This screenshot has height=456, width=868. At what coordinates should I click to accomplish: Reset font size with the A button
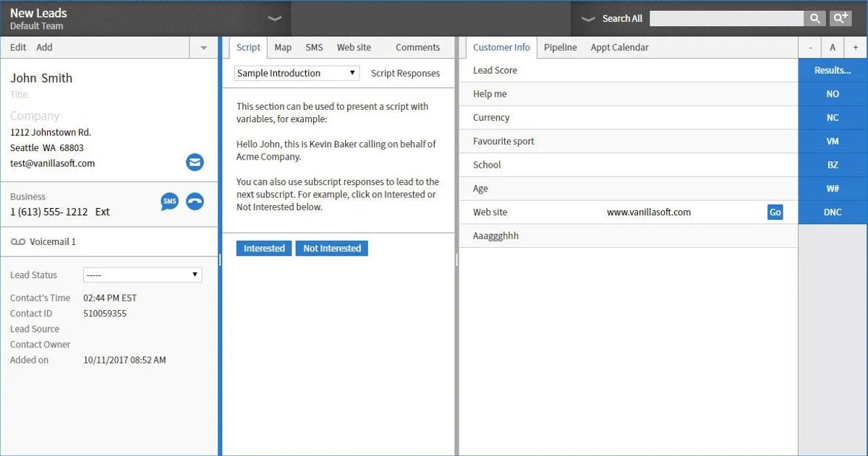(833, 48)
